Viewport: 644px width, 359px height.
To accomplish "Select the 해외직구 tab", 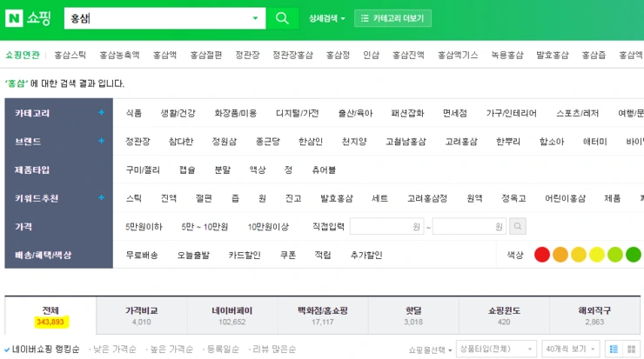I will point(594,316).
